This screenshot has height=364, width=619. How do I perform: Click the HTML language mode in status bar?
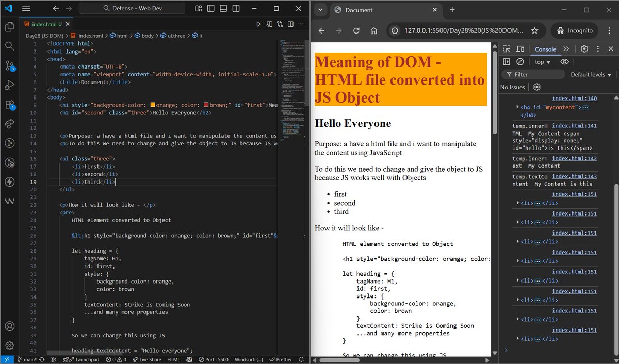[x=174, y=359]
